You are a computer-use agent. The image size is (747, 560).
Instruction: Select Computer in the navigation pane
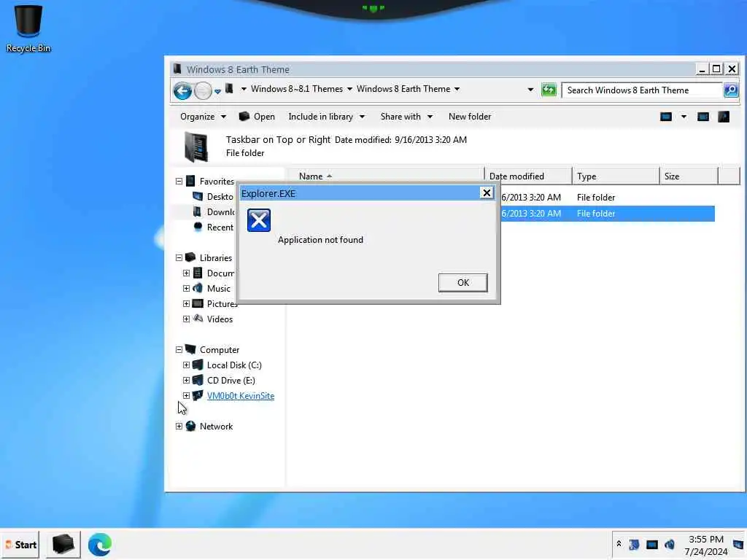[220, 349]
